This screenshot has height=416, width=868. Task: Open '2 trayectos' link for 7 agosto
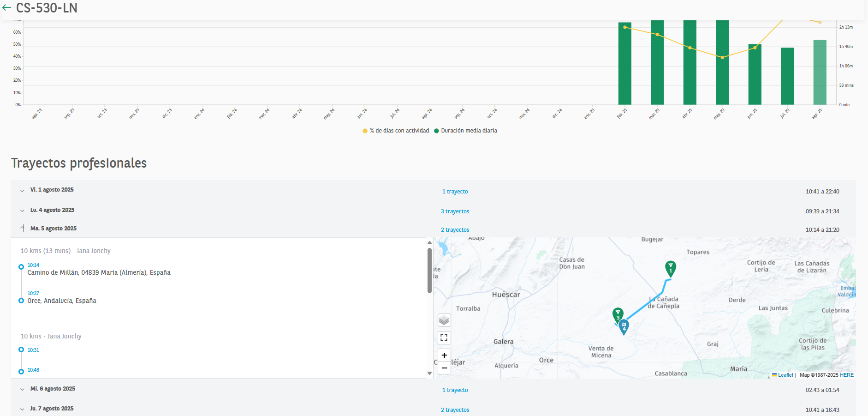(455, 410)
